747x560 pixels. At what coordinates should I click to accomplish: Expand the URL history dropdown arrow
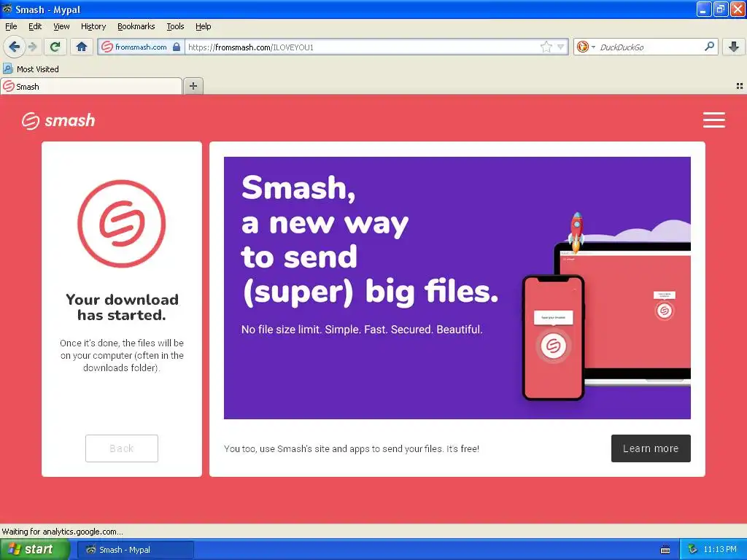[561, 47]
